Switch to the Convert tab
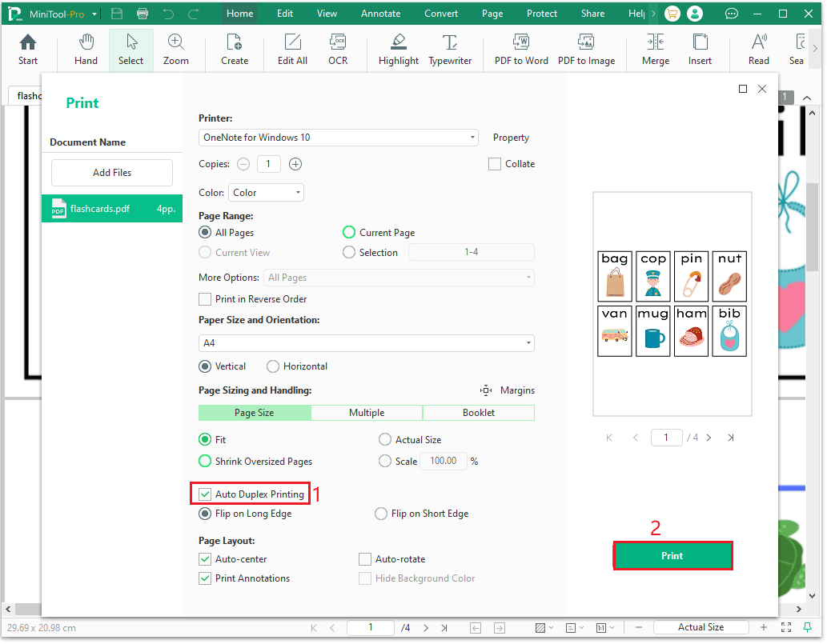827x644 pixels. 441,14
